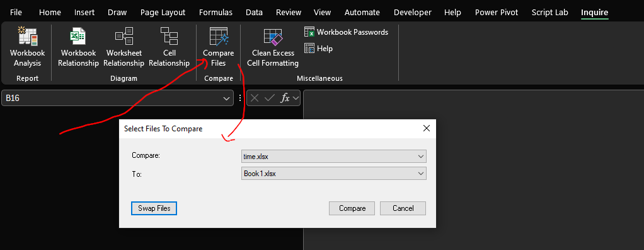Switch to the View tab

click(323, 13)
